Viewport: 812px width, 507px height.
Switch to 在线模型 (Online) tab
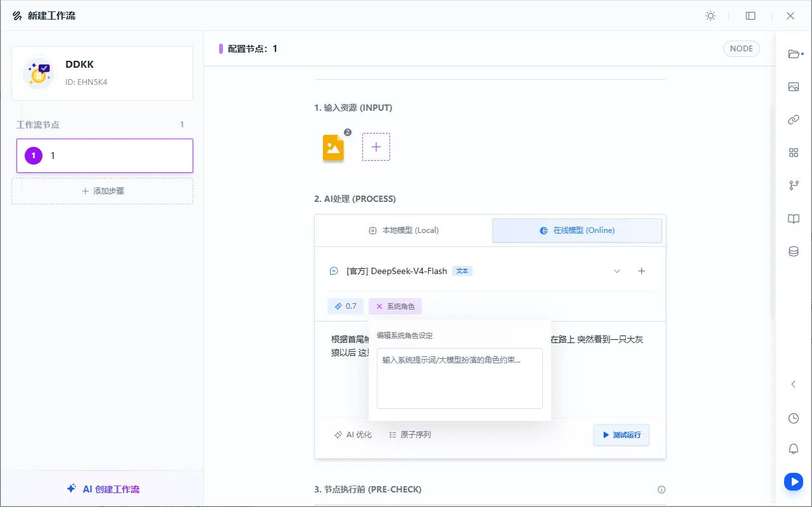point(577,230)
